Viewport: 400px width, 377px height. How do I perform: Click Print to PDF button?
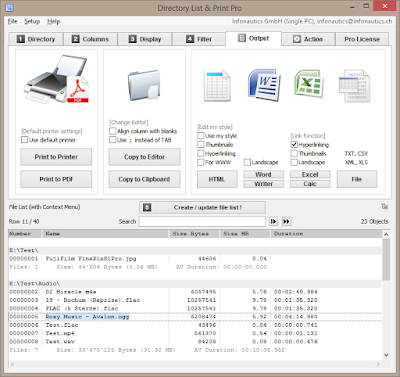click(56, 179)
